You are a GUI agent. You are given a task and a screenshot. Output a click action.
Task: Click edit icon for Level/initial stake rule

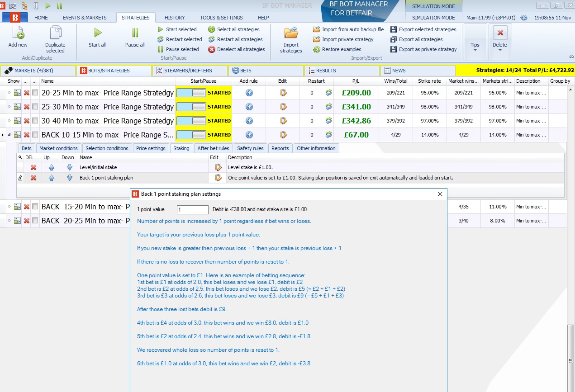tap(219, 167)
